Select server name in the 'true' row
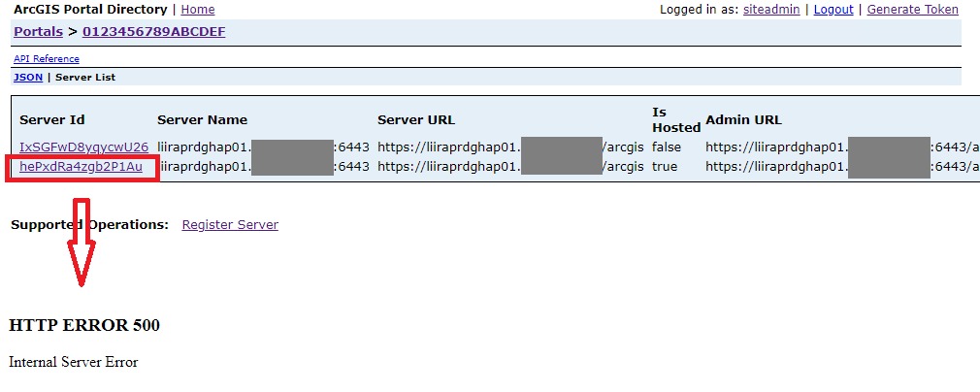Viewport: 980px width, 392px height. coord(263,167)
